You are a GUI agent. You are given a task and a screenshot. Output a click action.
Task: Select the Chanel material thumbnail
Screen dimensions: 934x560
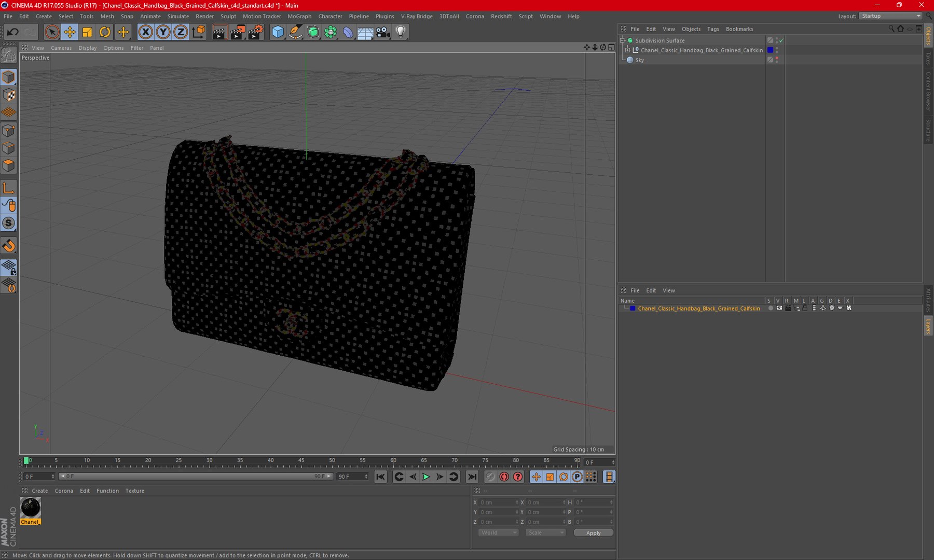pos(30,508)
